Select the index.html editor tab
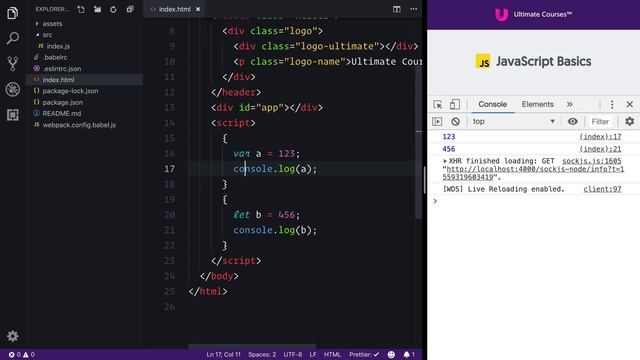Screen dimensions: 640x360 pyautogui.click(x=174, y=9)
